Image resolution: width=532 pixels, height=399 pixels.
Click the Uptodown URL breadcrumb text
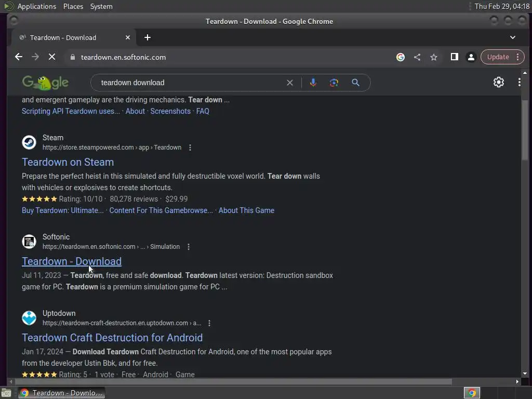[x=122, y=323]
